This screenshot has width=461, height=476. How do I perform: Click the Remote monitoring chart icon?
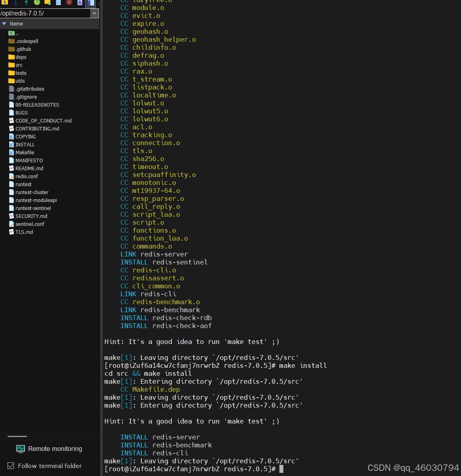[x=21, y=449]
